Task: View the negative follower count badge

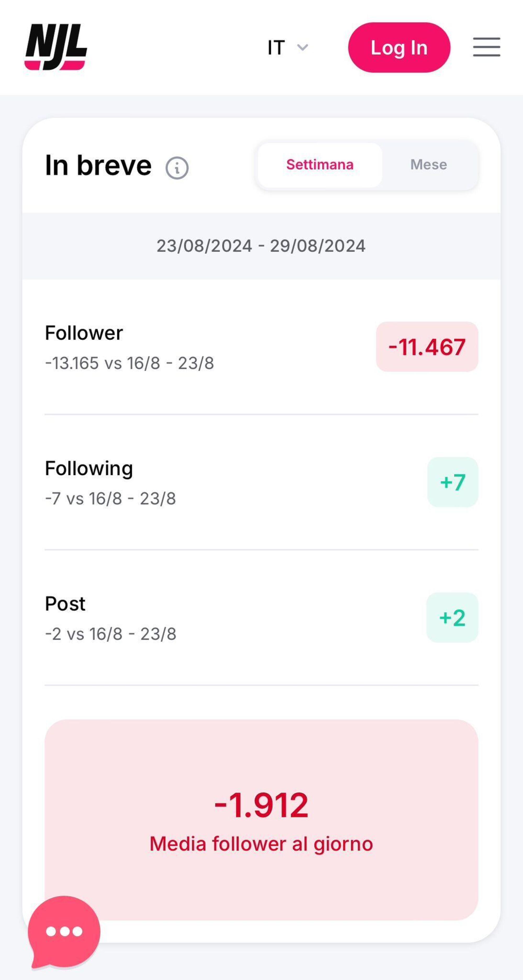Action: [427, 347]
